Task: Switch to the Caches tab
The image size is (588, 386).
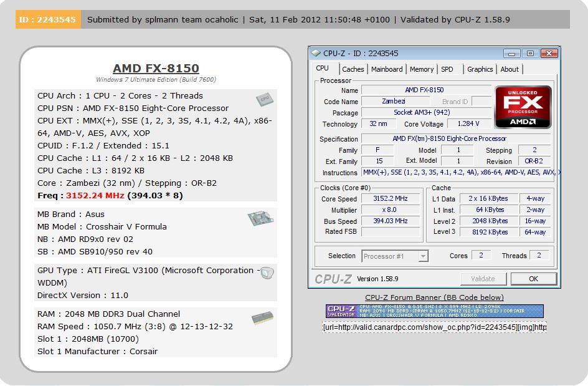Action: click(353, 69)
